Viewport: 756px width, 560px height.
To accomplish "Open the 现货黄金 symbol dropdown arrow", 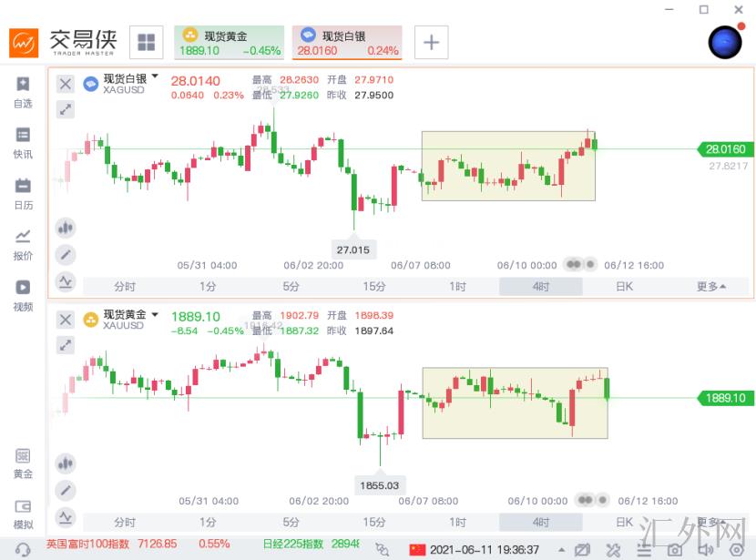I will click(155, 314).
